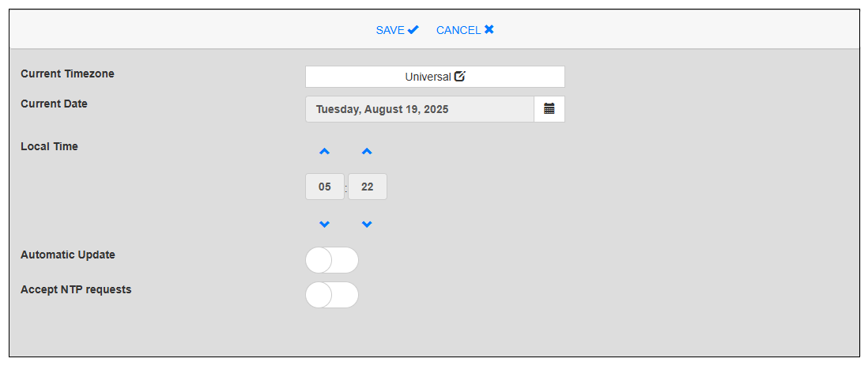Increase the minutes with the up chevron
Viewport: 868px width, 366px height.
[367, 151]
